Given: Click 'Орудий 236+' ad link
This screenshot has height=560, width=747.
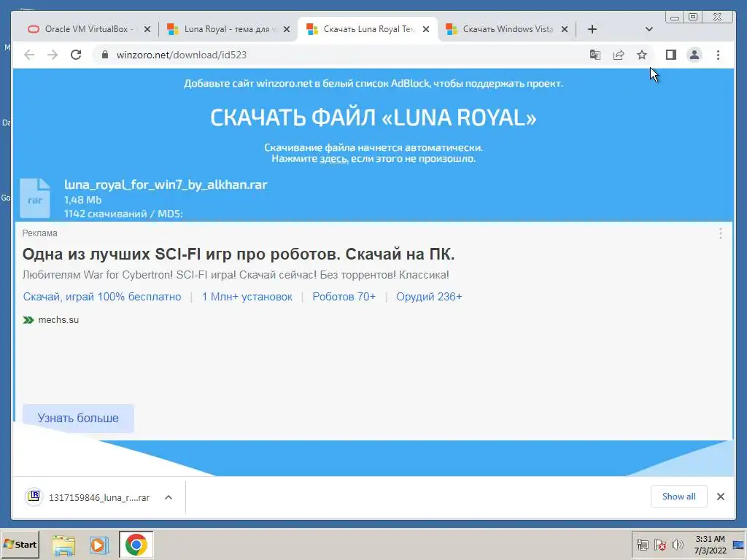Looking at the screenshot, I should click(x=429, y=297).
